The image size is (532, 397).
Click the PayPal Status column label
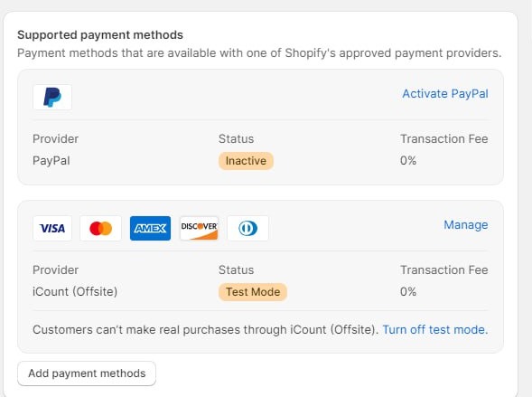pos(236,139)
